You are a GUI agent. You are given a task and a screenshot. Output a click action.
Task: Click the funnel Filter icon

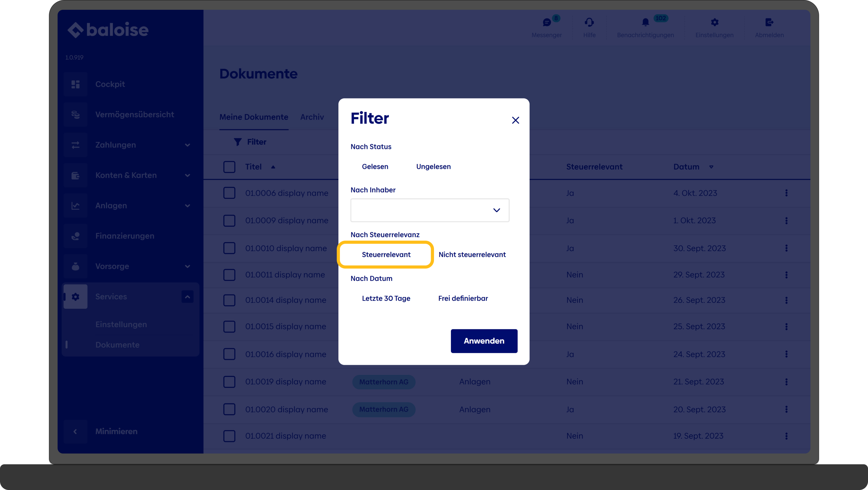pos(238,142)
